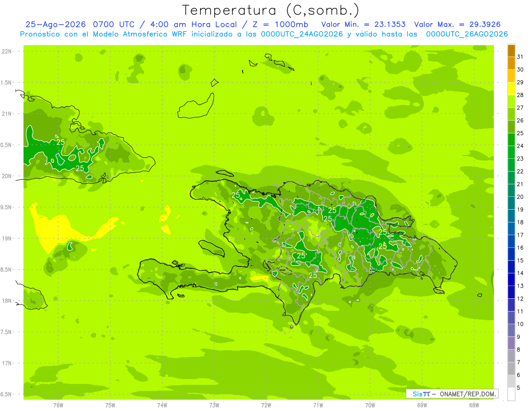Click the '28' colorbar scale value
The image size is (532, 411).
(x=520, y=95)
